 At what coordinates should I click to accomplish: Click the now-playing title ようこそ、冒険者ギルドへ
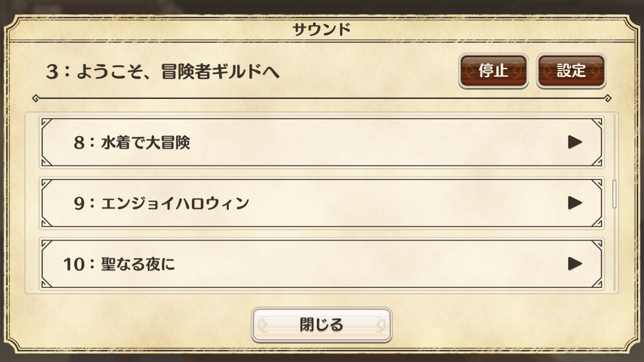(178, 72)
